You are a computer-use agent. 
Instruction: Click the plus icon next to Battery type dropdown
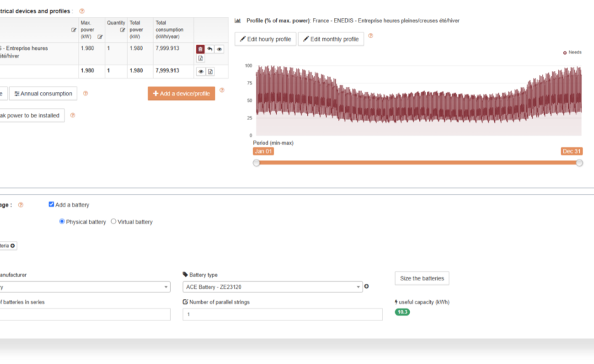(x=366, y=287)
